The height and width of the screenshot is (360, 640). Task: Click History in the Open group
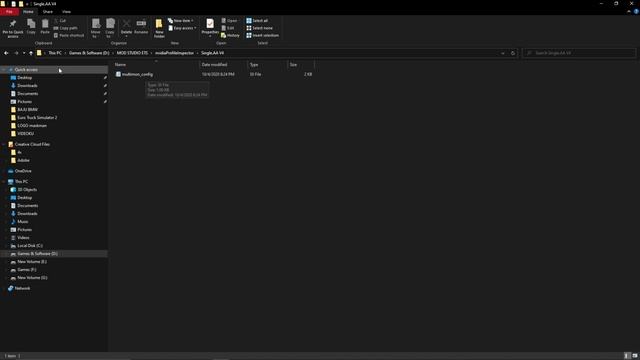(x=230, y=36)
